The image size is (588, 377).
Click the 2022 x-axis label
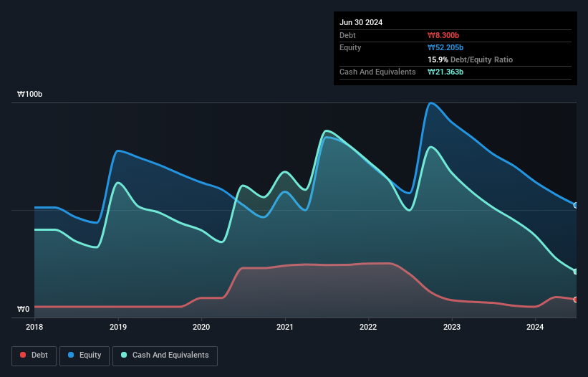coord(368,327)
